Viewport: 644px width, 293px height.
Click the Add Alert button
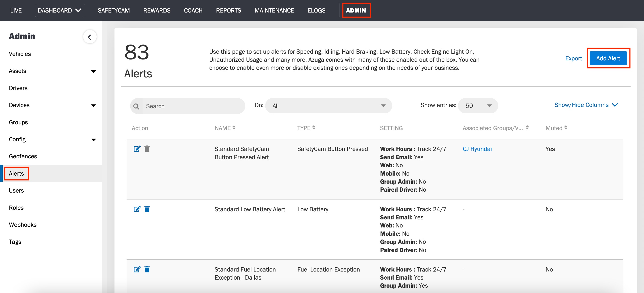click(608, 58)
